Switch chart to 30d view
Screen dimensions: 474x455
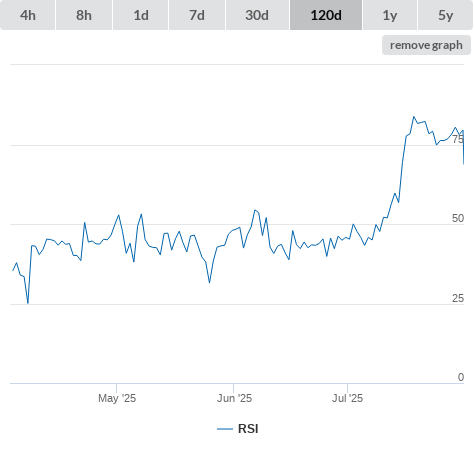[x=257, y=15]
